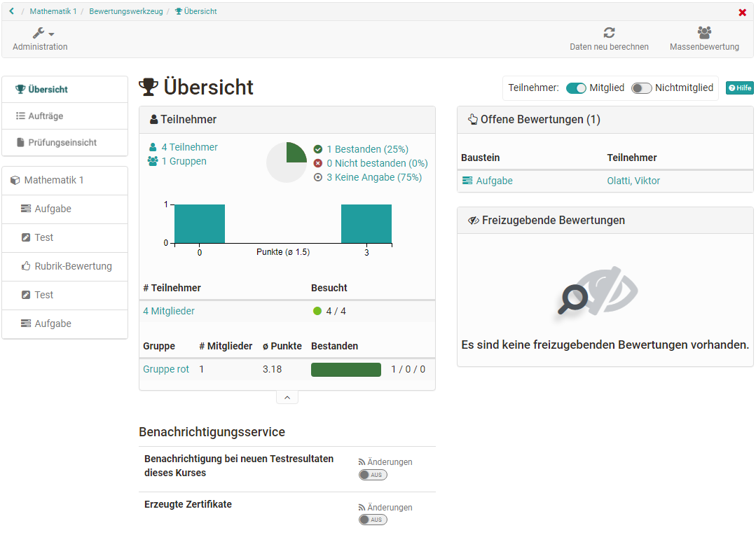756x535 pixels.
Task: Click the crossed eye icon in Freizugebende Bewertungen header
Action: click(474, 221)
